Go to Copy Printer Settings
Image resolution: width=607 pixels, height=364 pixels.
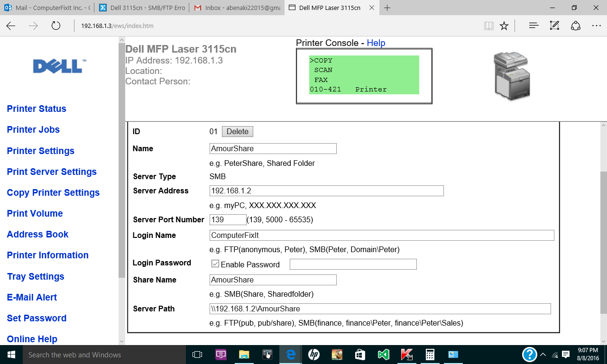coord(53,192)
